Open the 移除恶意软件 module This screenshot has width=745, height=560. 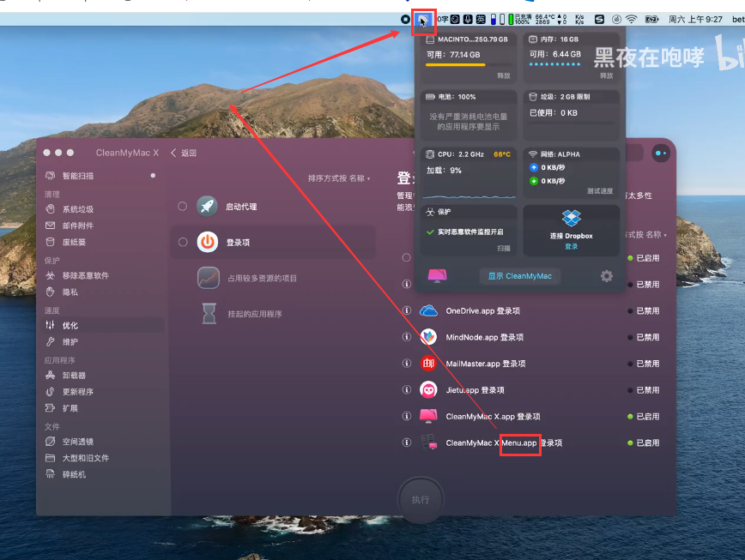[85, 275]
